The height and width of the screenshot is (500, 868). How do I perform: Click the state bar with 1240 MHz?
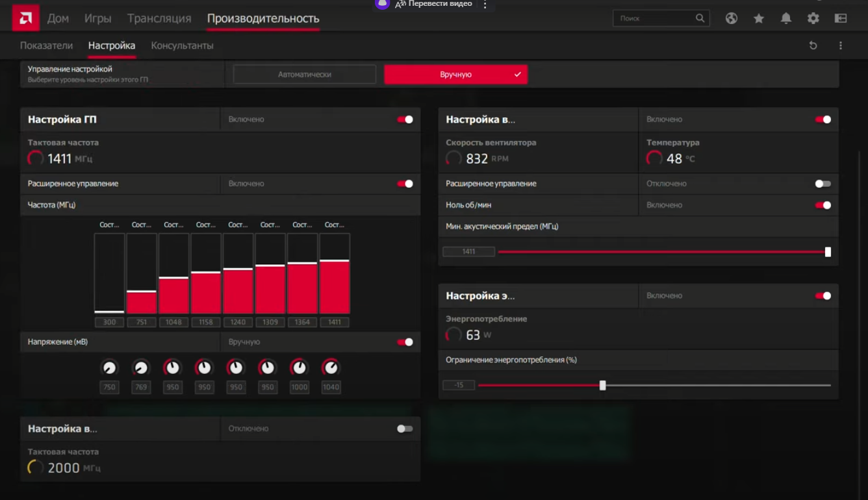238,274
